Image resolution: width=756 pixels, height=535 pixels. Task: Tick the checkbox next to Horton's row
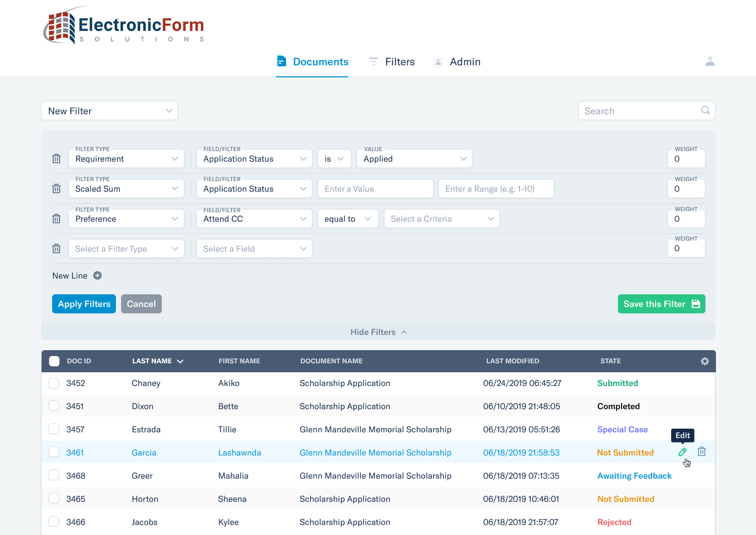pos(54,498)
